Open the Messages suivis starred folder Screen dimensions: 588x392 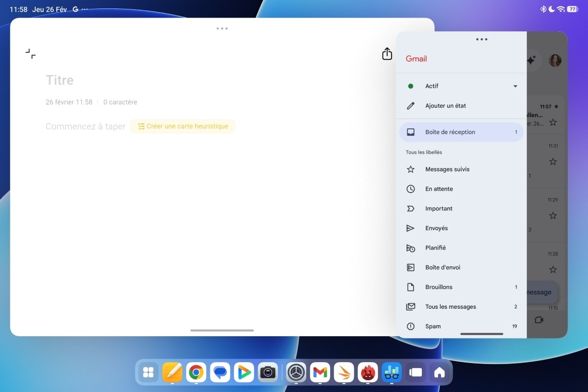coord(447,169)
